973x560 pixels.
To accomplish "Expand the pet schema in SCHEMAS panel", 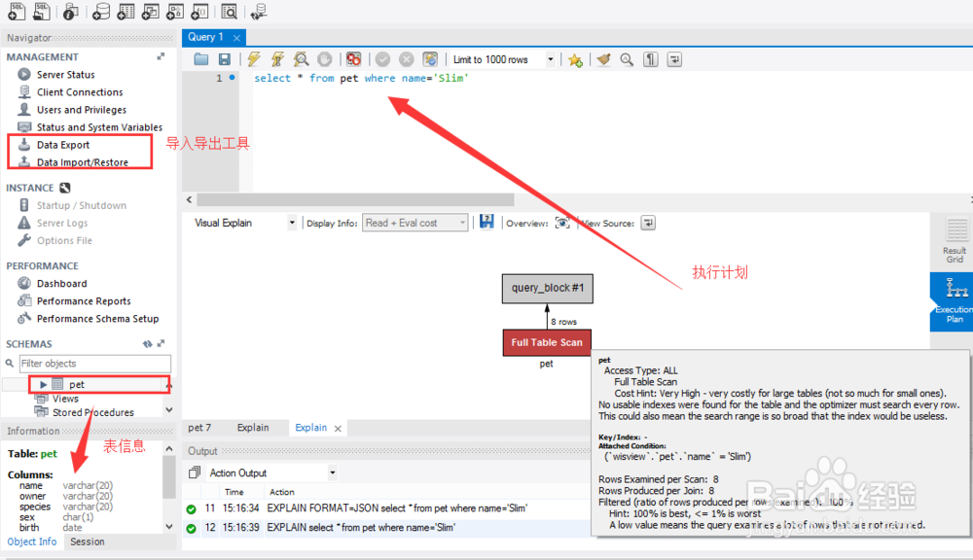I will pos(44,384).
